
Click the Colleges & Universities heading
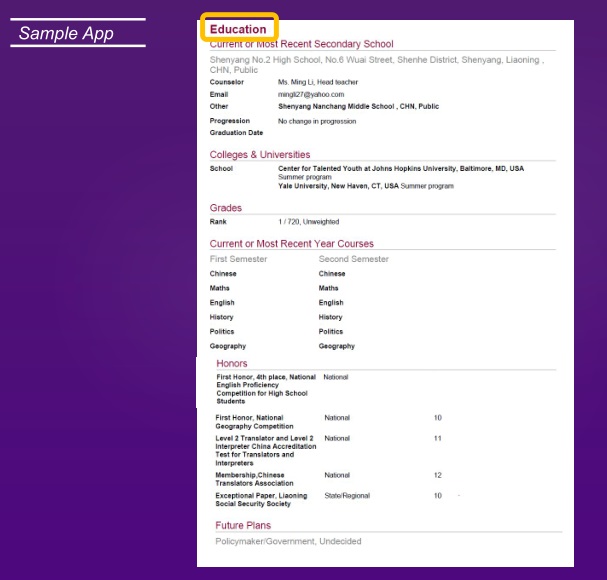260,154
